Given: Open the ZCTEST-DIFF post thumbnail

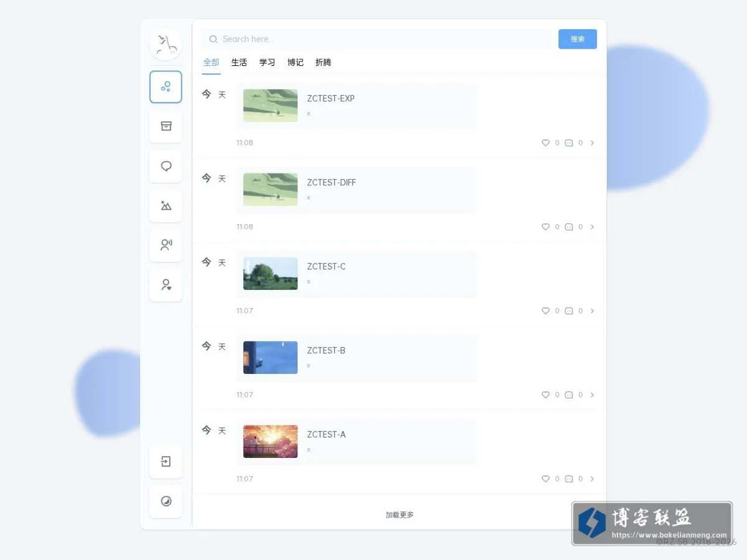Looking at the screenshot, I should [x=270, y=190].
